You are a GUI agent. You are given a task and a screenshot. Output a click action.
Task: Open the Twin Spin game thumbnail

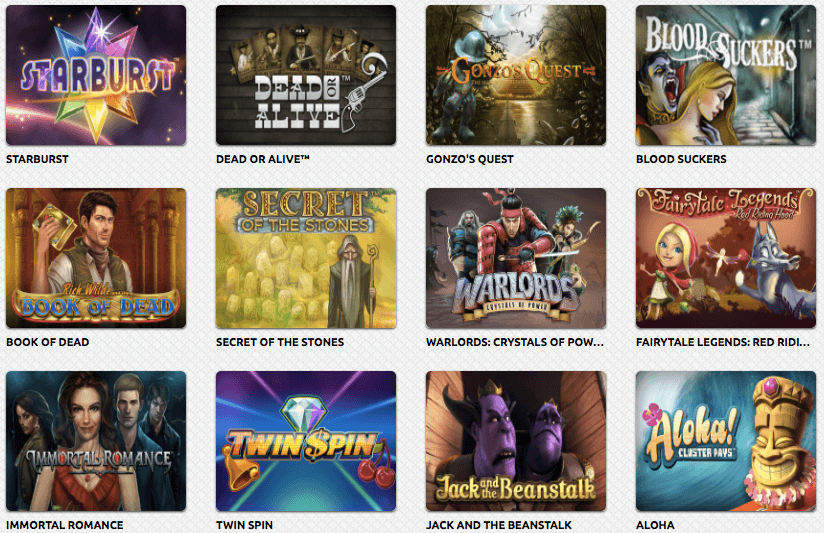pyautogui.click(x=306, y=441)
